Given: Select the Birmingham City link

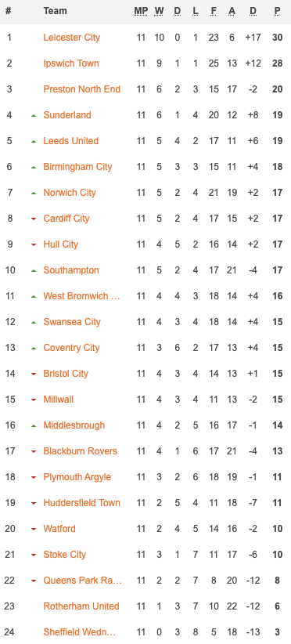Looking at the screenshot, I should tap(78, 167).
